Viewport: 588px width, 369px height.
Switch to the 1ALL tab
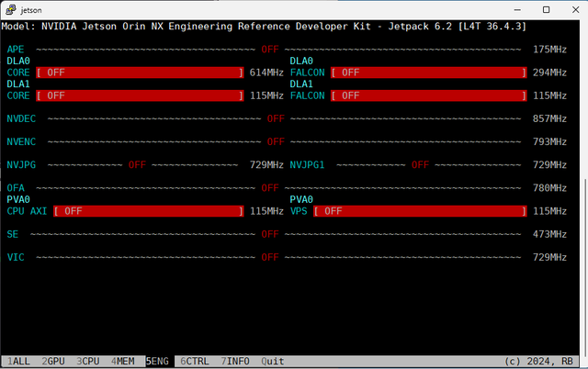point(17,362)
